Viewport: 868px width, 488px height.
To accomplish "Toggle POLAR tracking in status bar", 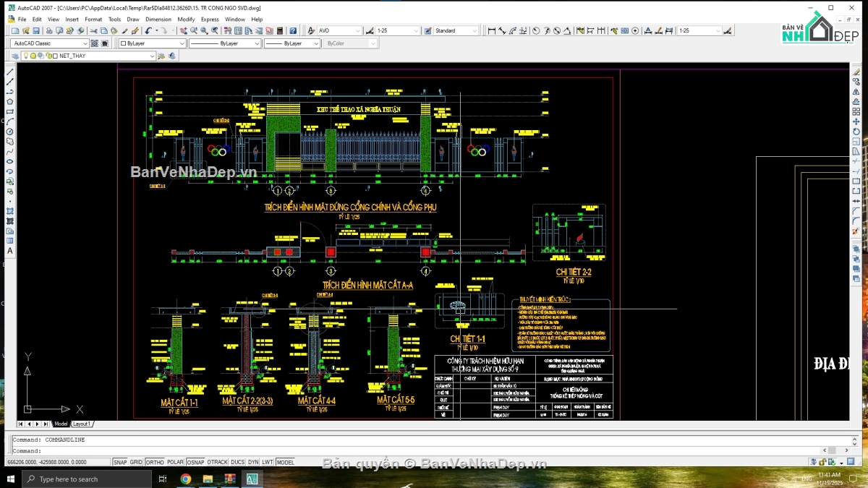I will 175,462.
